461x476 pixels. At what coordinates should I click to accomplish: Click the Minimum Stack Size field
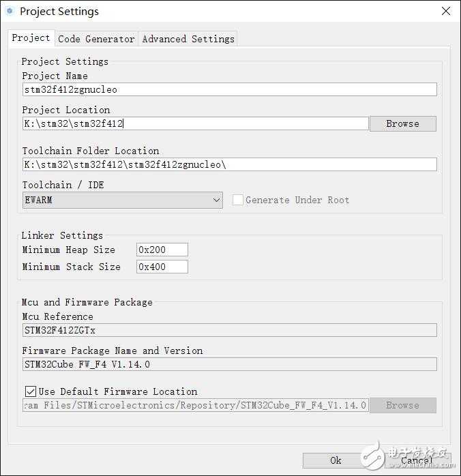(162, 267)
